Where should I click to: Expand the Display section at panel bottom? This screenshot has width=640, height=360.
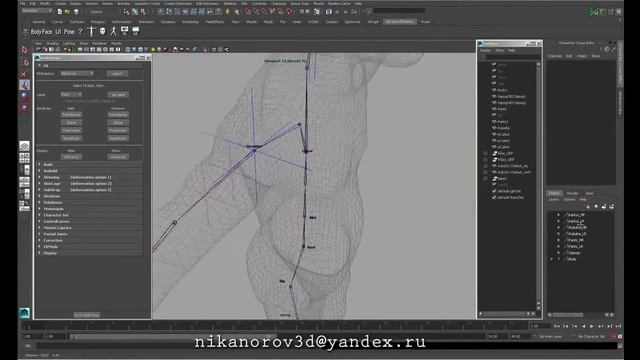[89, 253]
